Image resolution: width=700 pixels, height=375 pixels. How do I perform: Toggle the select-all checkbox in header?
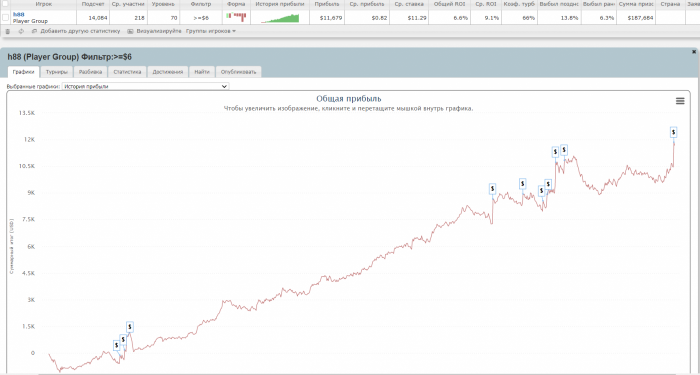5,4
